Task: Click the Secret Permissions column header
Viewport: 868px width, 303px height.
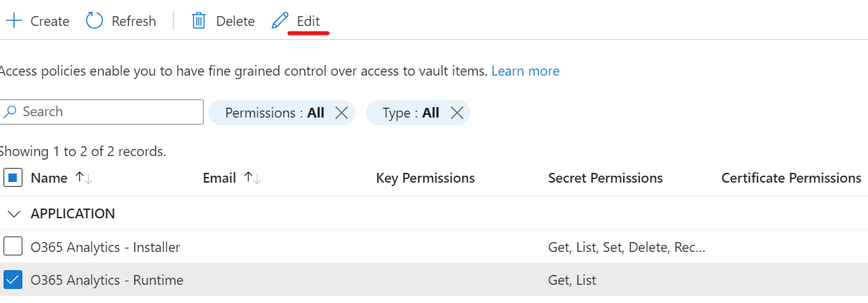Action: tap(605, 178)
